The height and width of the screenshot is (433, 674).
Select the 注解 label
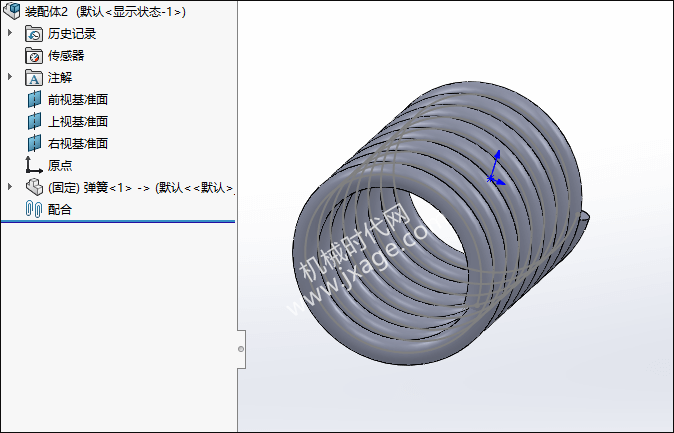[x=60, y=77]
